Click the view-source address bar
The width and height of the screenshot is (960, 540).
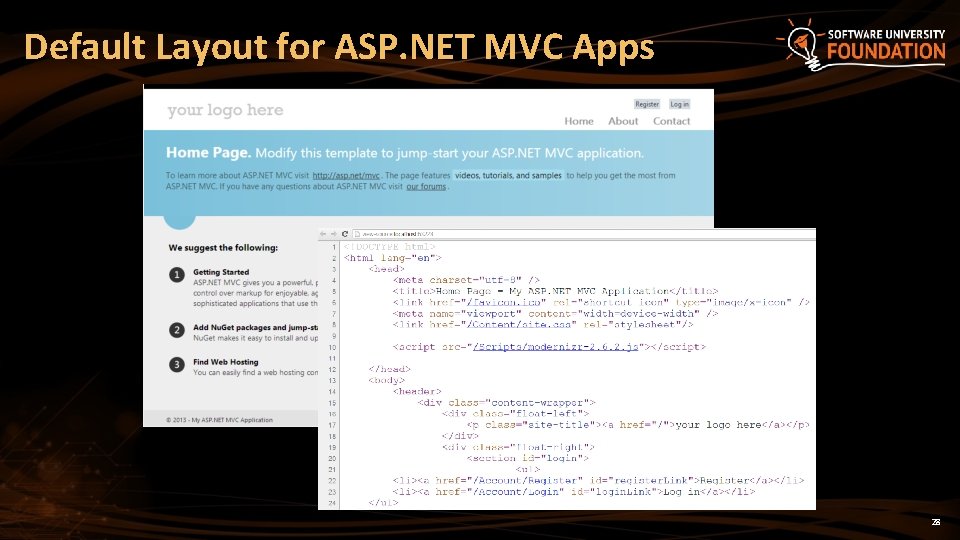pos(583,234)
